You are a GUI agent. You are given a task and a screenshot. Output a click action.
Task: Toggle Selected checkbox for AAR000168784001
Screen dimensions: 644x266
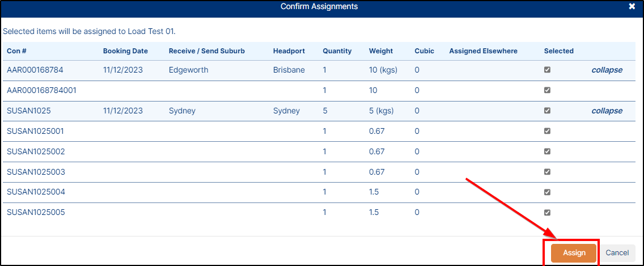547,90
